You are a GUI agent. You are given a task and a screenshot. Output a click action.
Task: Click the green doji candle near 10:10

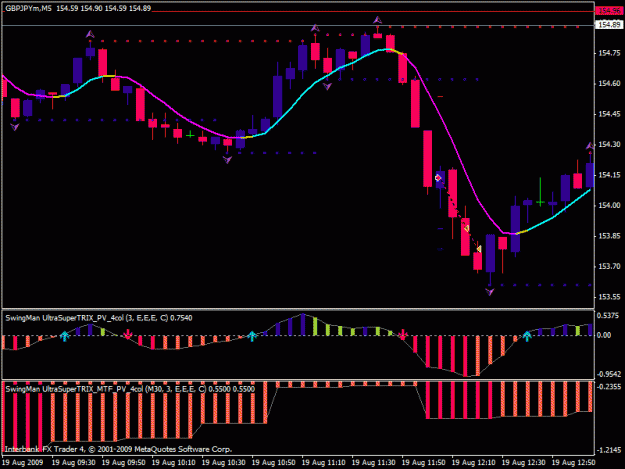click(x=190, y=135)
